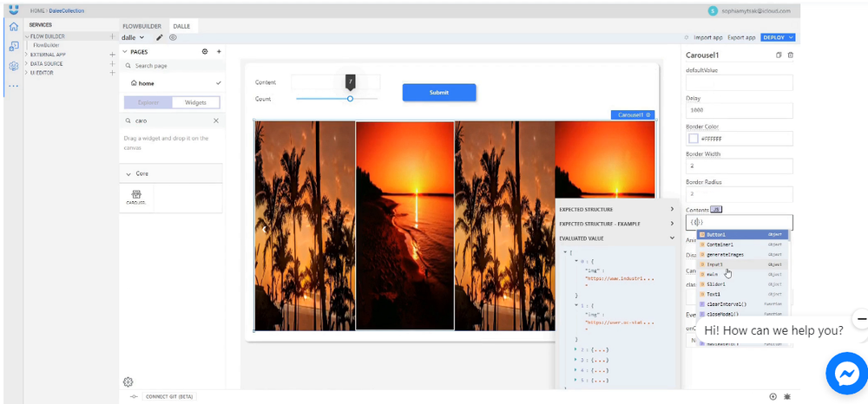The image size is (868, 404).
Task: Delete the Carousel1 widget
Action: pos(790,55)
